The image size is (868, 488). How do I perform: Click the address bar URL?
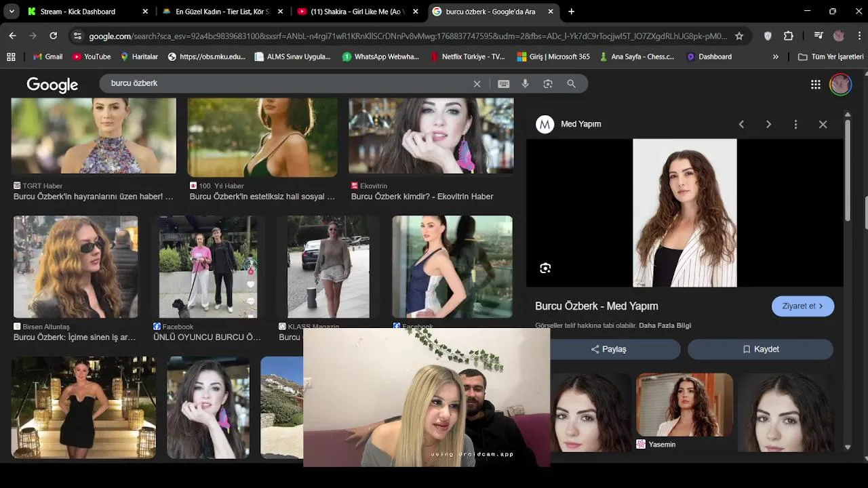click(x=407, y=36)
